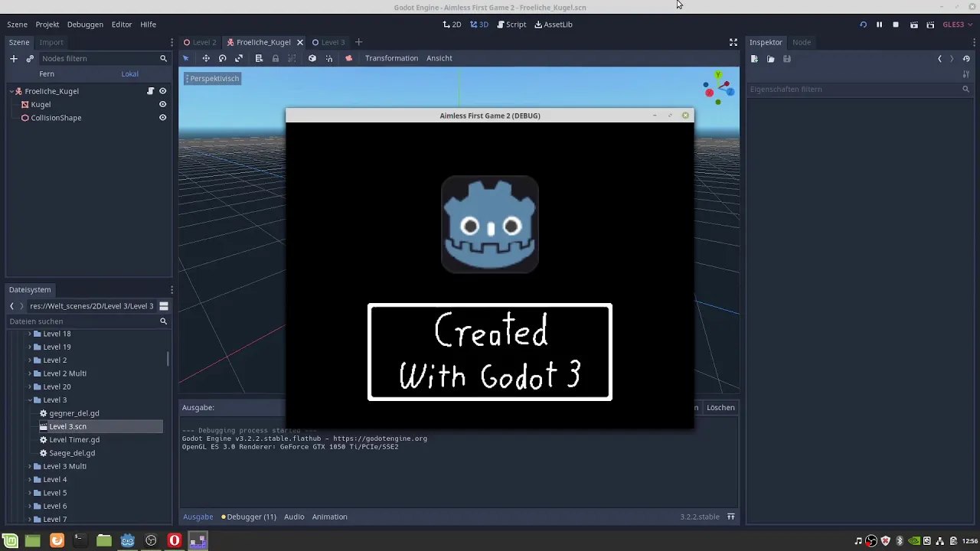This screenshot has width=980, height=551.
Task: Open the selectable-nodes list tool
Action: pos(259,58)
